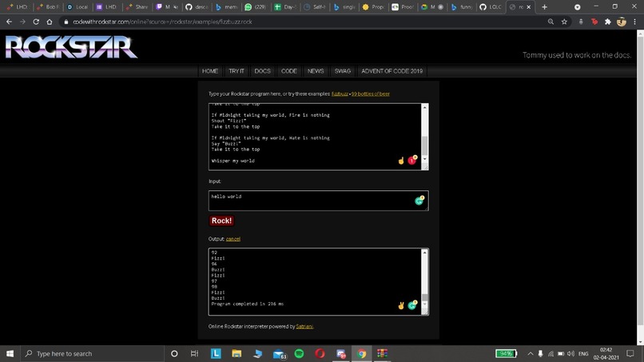Show hidden system tray icons
The height and width of the screenshot is (362, 644).
(531, 354)
